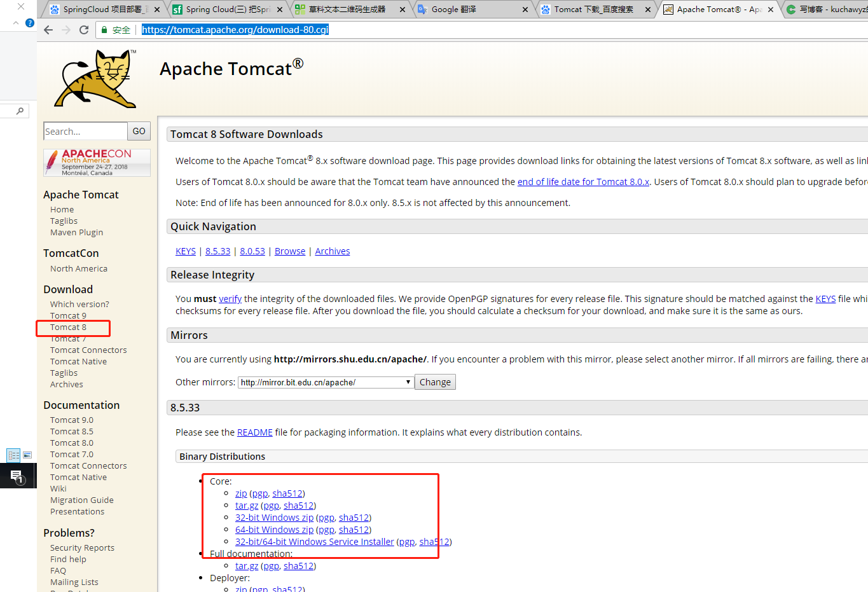
Task: Reload the page with the refresh icon
Action: (x=84, y=30)
